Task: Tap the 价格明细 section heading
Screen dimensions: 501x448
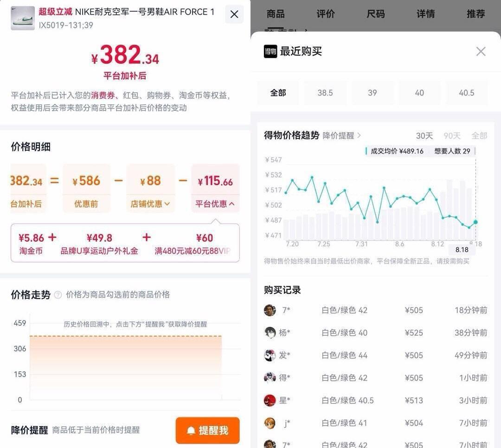Action: [31, 147]
